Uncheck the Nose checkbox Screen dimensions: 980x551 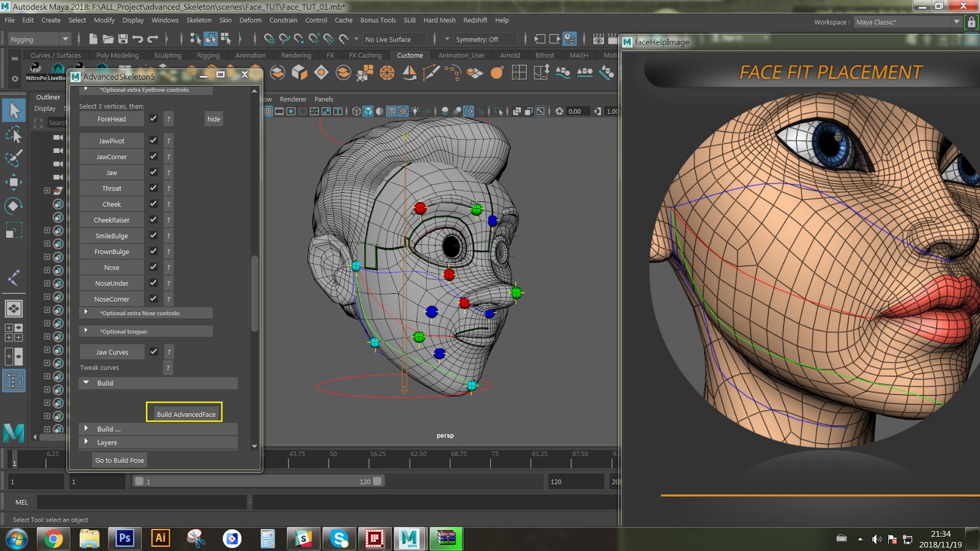point(153,268)
